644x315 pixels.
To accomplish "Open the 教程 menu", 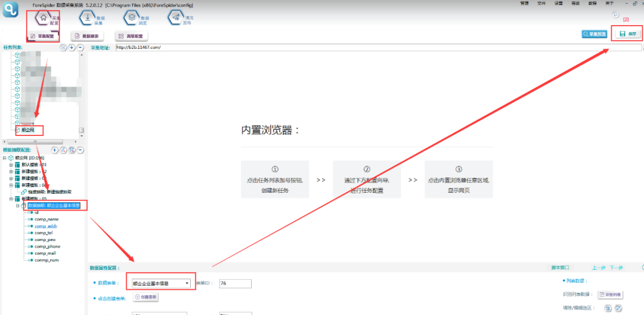I will point(592,4).
